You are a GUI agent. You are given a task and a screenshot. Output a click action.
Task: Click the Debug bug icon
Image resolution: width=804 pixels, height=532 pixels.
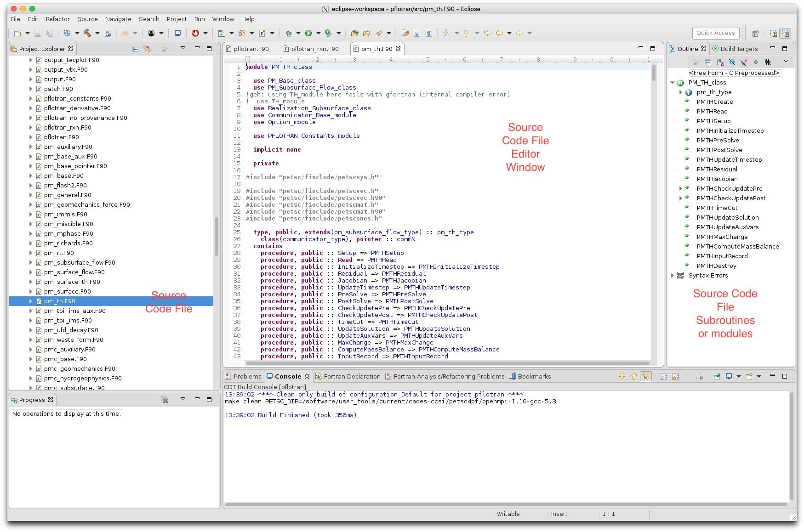tap(288, 33)
